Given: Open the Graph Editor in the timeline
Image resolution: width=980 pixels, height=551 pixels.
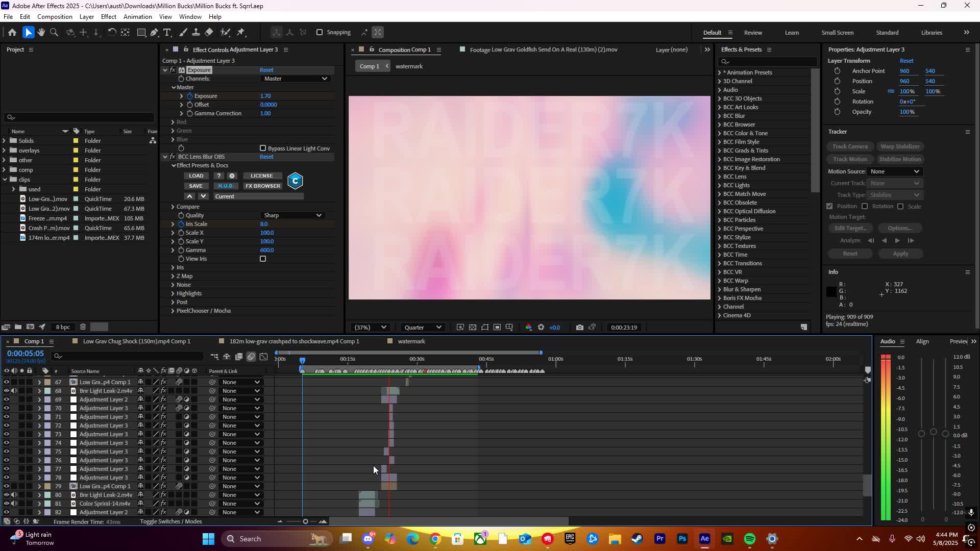Looking at the screenshot, I should pyautogui.click(x=264, y=357).
